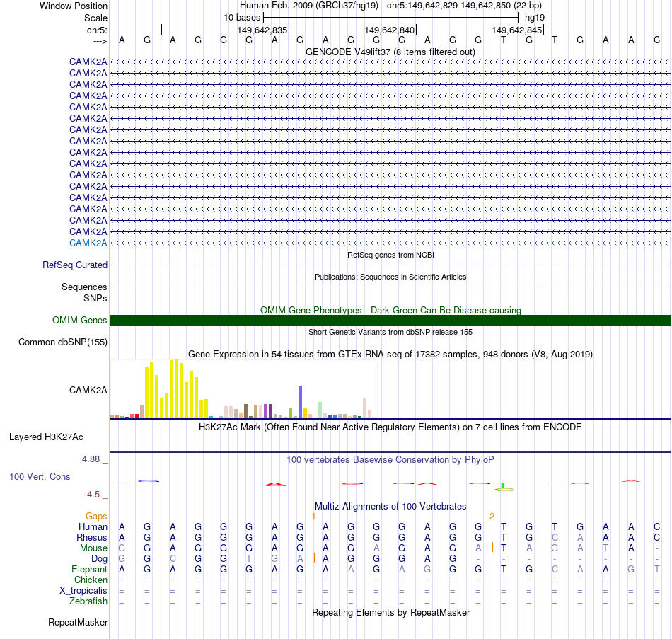Click the orange gap number 1
Image resolution: width=672 pixels, height=639 pixels.
pyautogui.click(x=313, y=517)
